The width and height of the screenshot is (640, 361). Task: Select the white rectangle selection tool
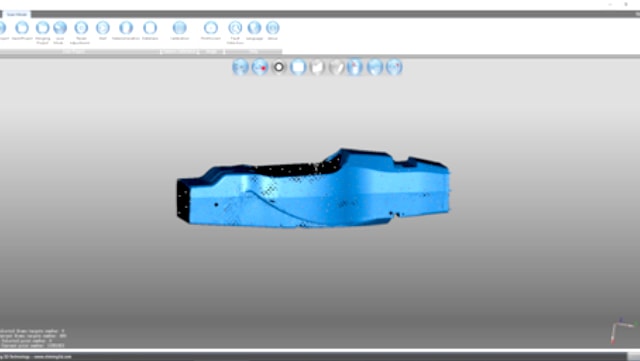(298, 67)
